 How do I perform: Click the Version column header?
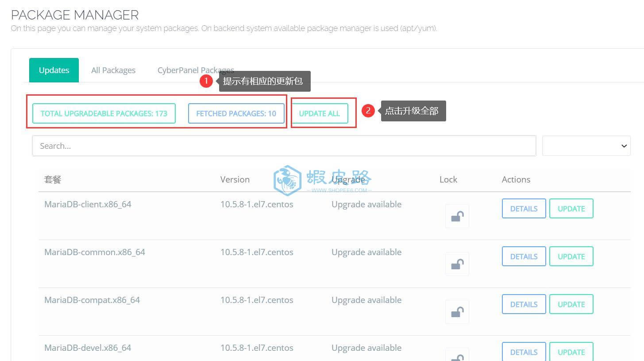tap(235, 179)
